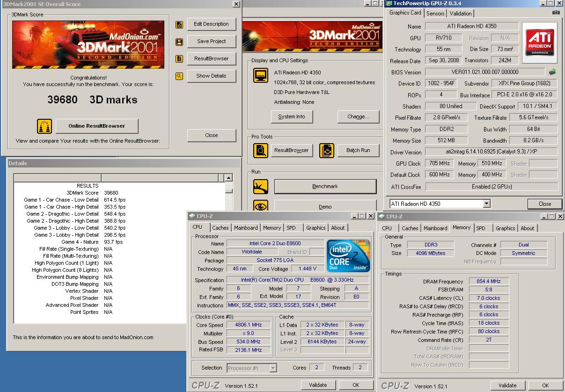Open Graphics tab in left CPU-Z
This screenshot has width=565, height=392.
316,228
